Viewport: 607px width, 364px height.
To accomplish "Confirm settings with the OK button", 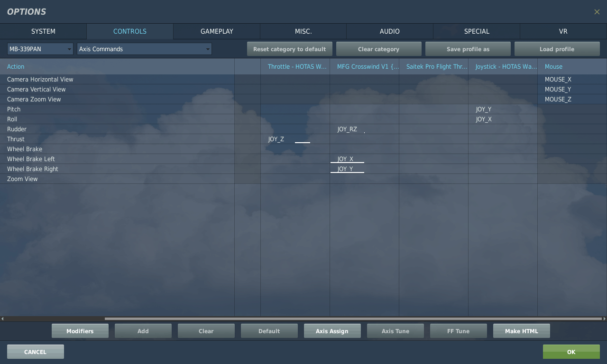I will click(571, 352).
